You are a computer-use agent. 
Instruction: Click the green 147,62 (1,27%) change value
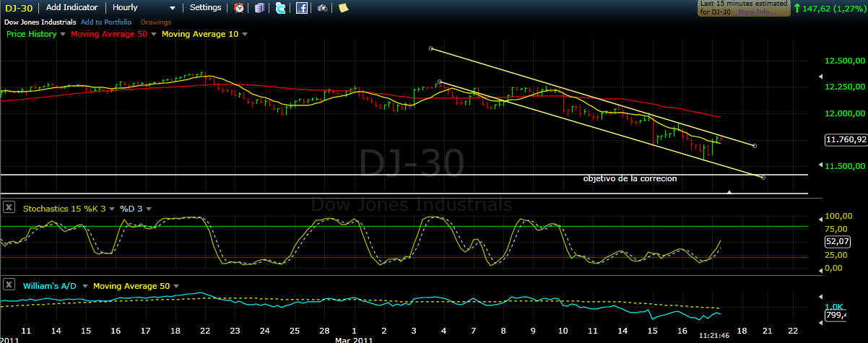coord(833,9)
